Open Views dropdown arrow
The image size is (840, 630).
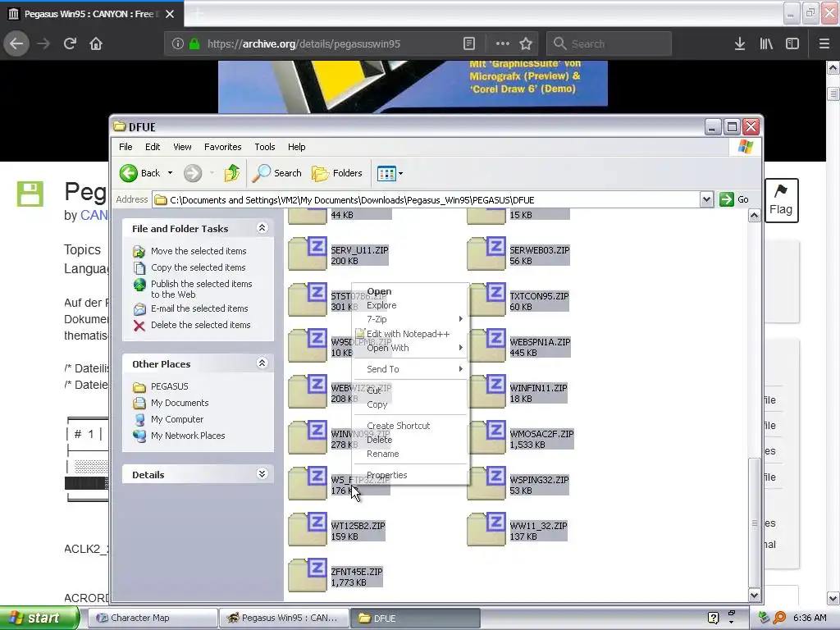click(400, 174)
